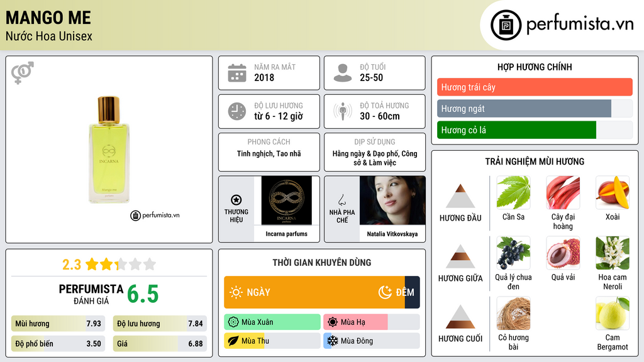Viewport: 644px width, 362px height.
Task: Click the Perfumista đánh giá label
Action: tap(91, 294)
